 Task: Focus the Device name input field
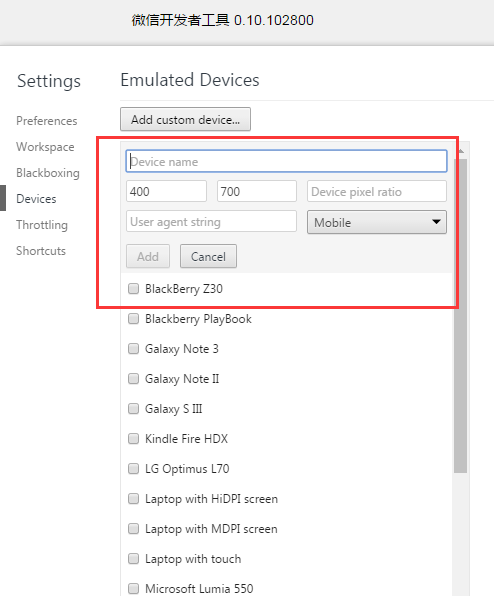[287, 161]
